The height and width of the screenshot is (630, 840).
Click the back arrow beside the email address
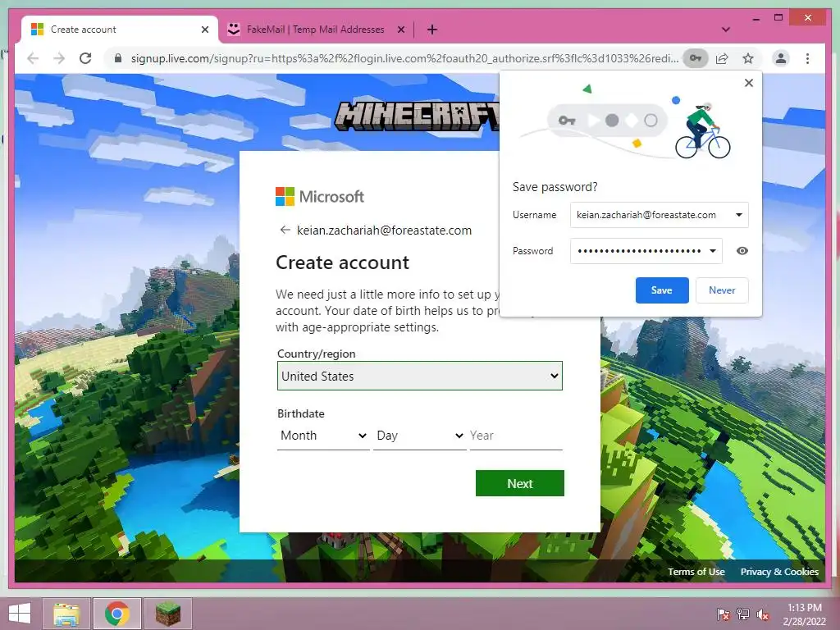click(285, 230)
